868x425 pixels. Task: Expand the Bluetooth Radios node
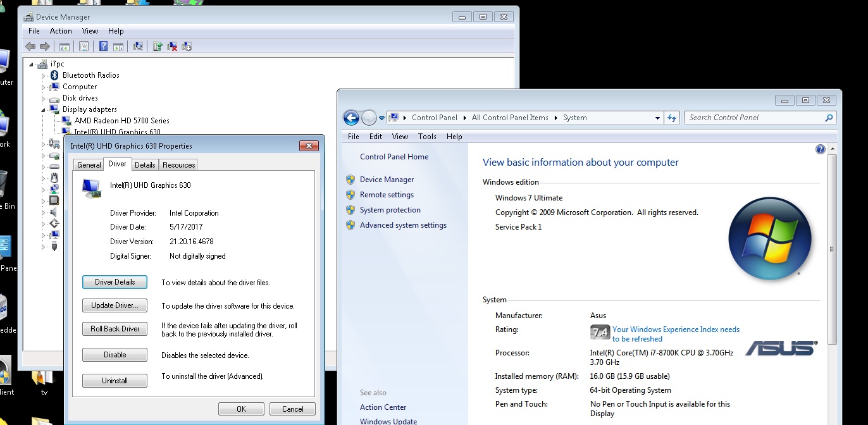tap(44, 75)
